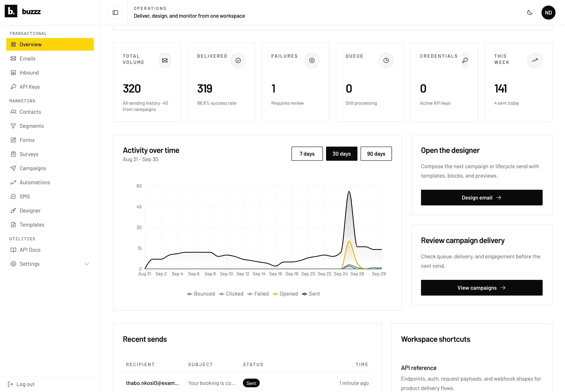Viewport: 565px width, 392px height.
Task: Click the Segments funnel icon
Action: point(13,126)
